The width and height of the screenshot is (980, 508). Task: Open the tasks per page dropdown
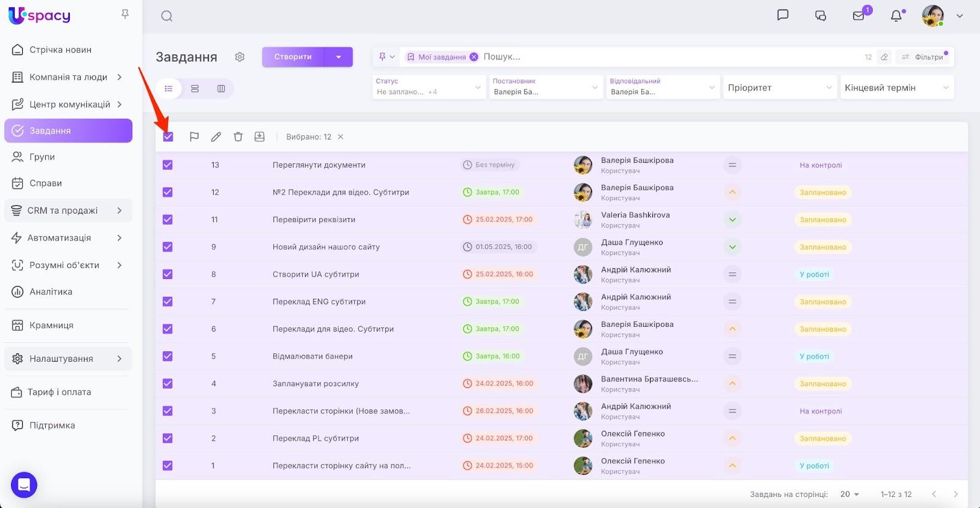850,495
